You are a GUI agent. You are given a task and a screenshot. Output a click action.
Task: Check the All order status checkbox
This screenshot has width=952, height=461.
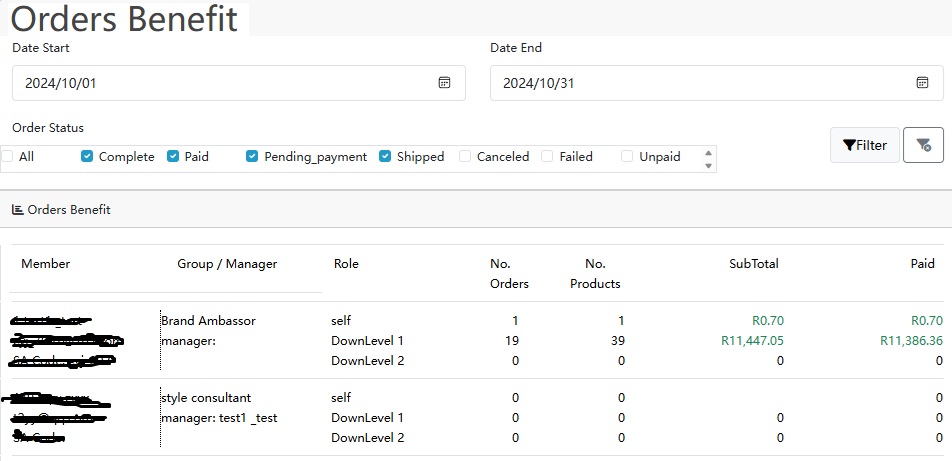point(8,157)
